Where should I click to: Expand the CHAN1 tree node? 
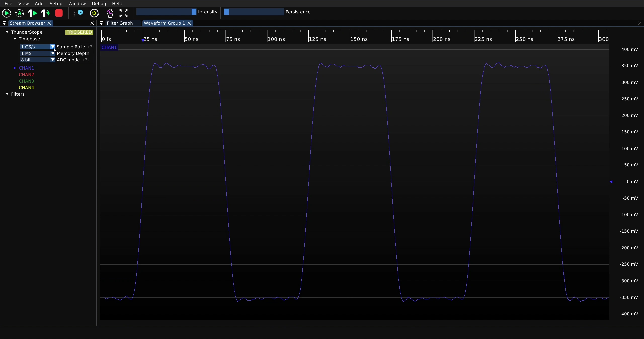click(x=15, y=68)
